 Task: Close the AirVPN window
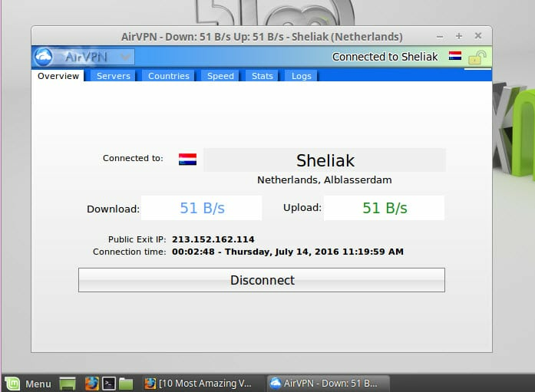point(478,35)
